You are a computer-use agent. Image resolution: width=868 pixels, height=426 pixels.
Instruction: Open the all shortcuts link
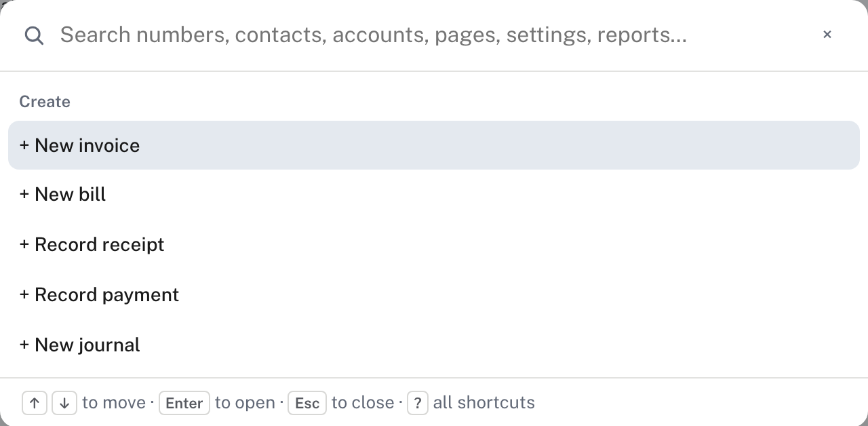coord(484,403)
